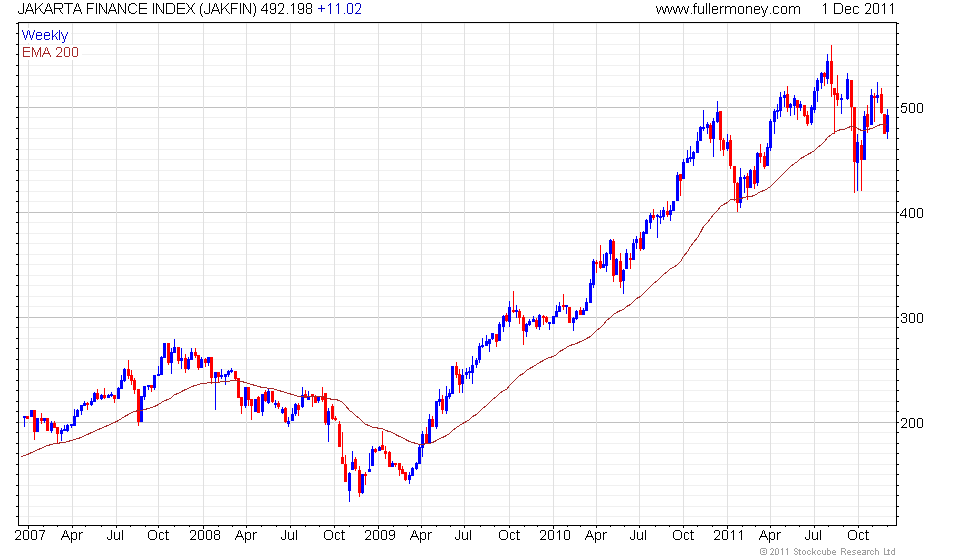Click the Weekly label
The width and height of the screenshot is (980, 560).
click(44, 36)
